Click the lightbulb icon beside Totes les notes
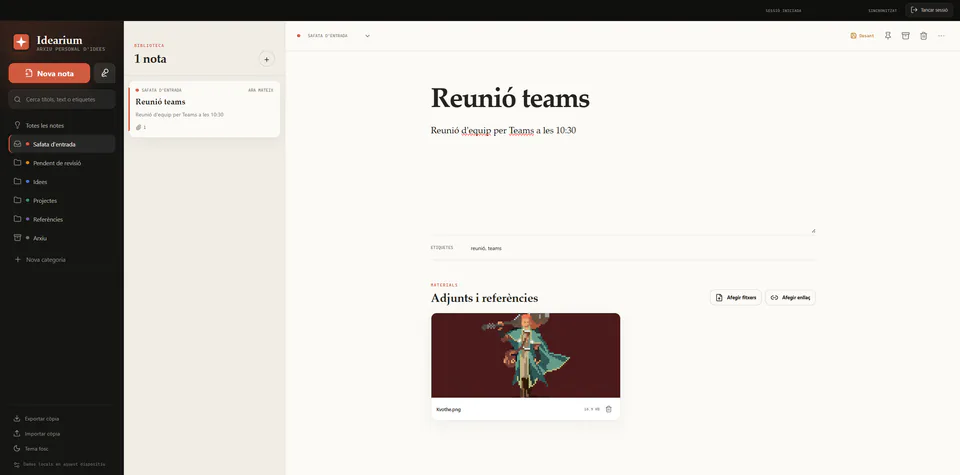The height and width of the screenshot is (475, 960). click(x=17, y=125)
